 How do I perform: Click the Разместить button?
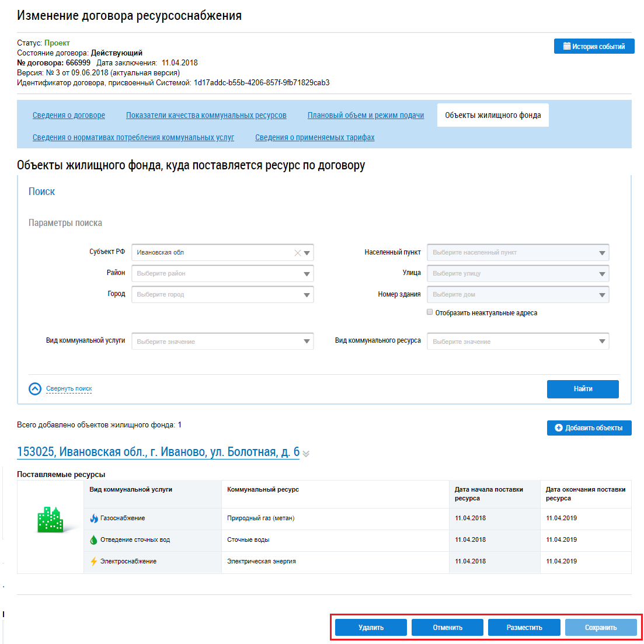pyautogui.click(x=524, y=628)
